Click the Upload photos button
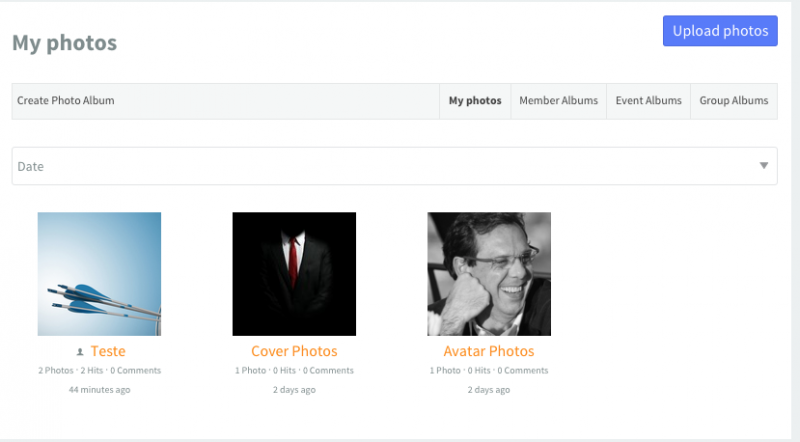 [x=720, y=31]
